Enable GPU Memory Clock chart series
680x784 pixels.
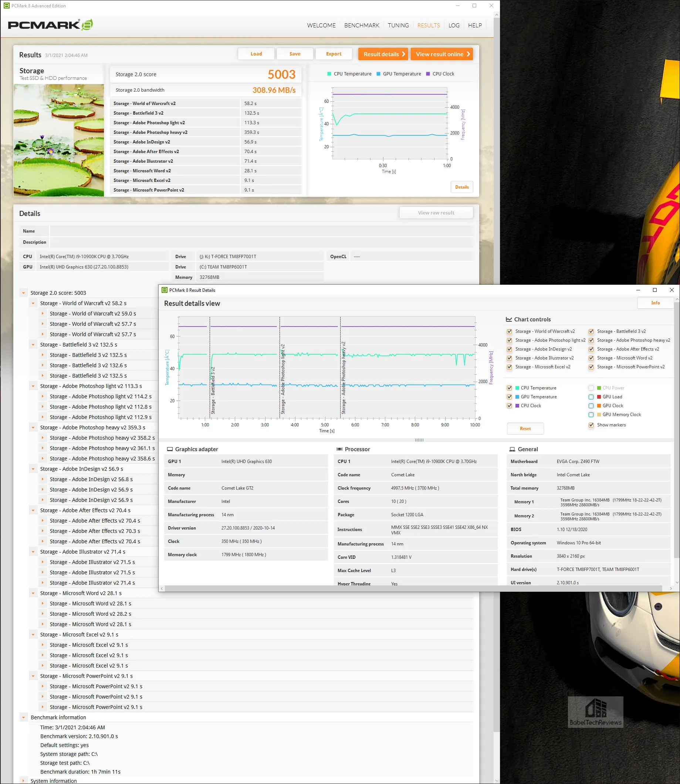591,415
